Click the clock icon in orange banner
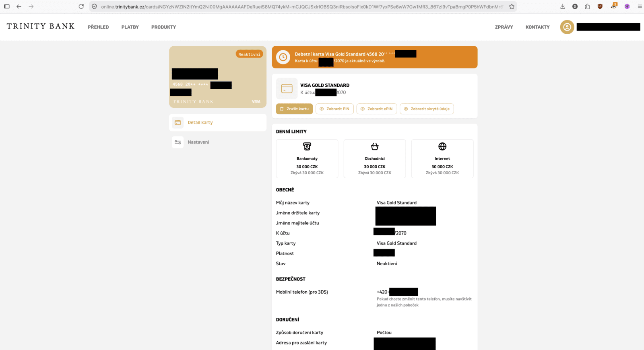This screenshot has width=644, height=350. coord(283,57)
